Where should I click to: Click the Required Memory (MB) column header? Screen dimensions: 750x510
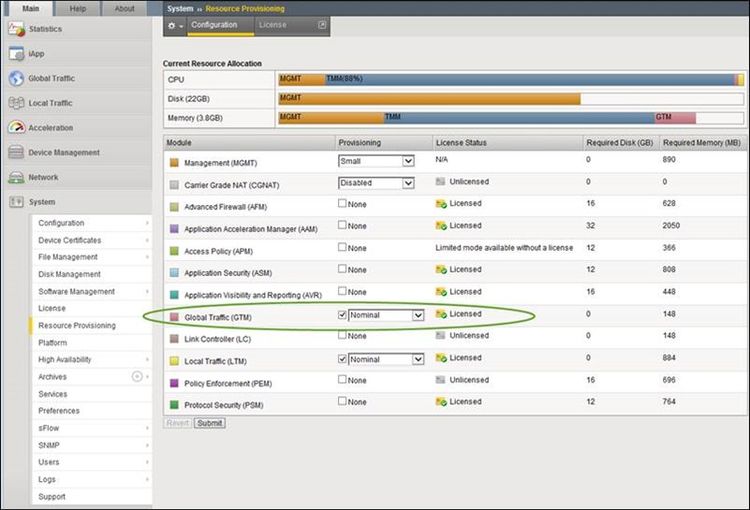(x=701, y=143)
